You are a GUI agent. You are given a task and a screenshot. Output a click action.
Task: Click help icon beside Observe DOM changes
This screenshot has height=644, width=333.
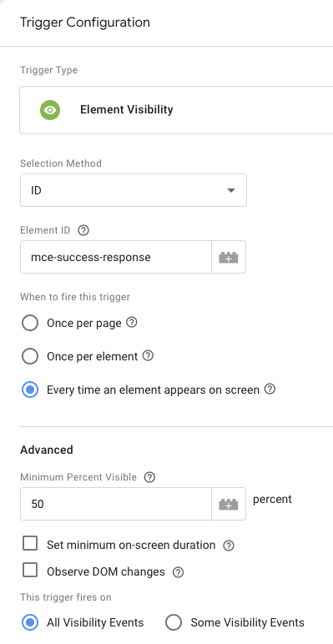point(178,572)
